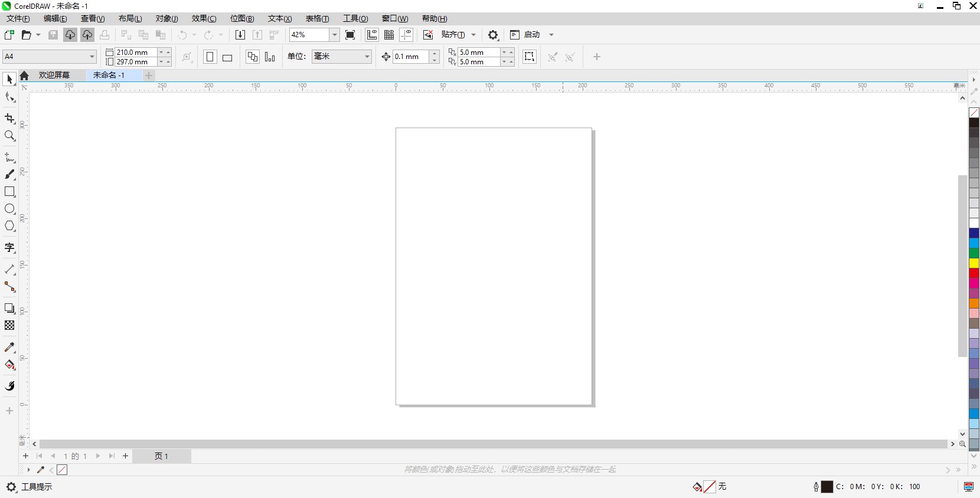
Task: Select the Smart Fill tool
Action: tap(9, 386)
